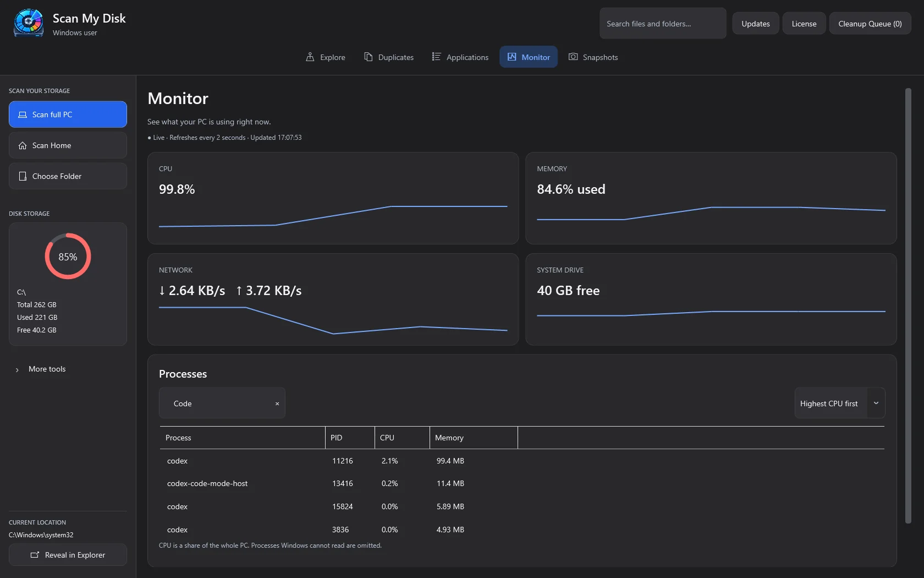Select the codex-code-mode-host process row
Screen dimensions: 924x578
pos(522,483)
